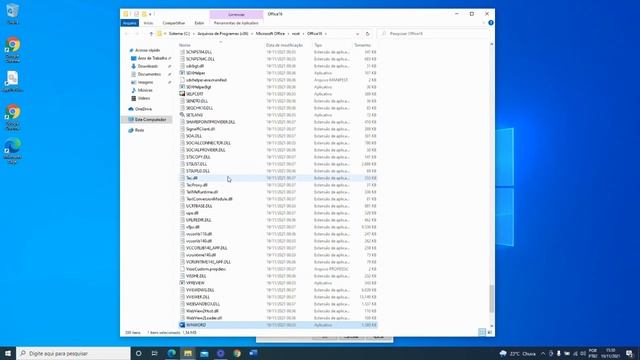Select WEBSANDBOX.DLL in file list
Image resolution: width=640 pixels, height=360 pixels.
click(x=203, y=304)
